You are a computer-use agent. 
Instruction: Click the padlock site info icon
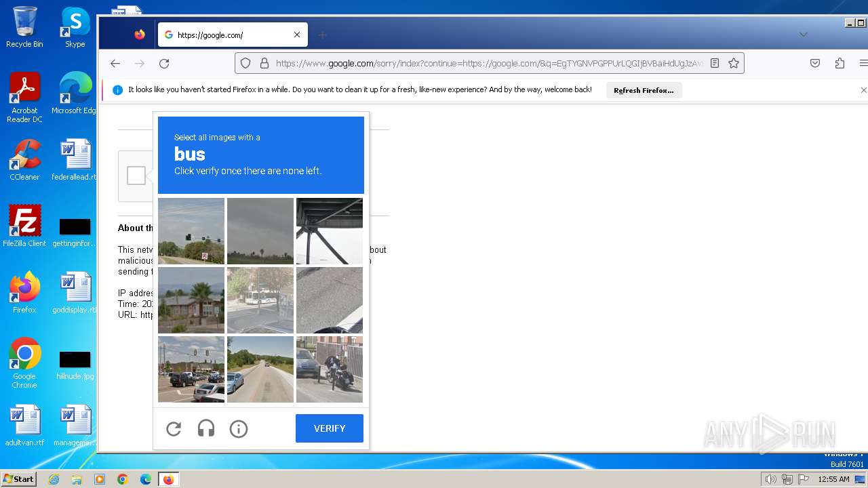tap(264, 63)
